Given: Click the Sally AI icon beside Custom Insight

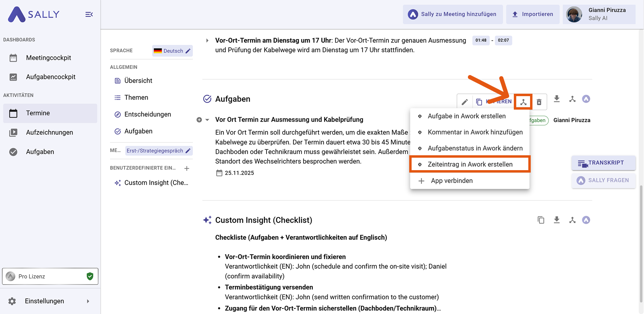Looking at the screenshot, I should tap(586, 220).
